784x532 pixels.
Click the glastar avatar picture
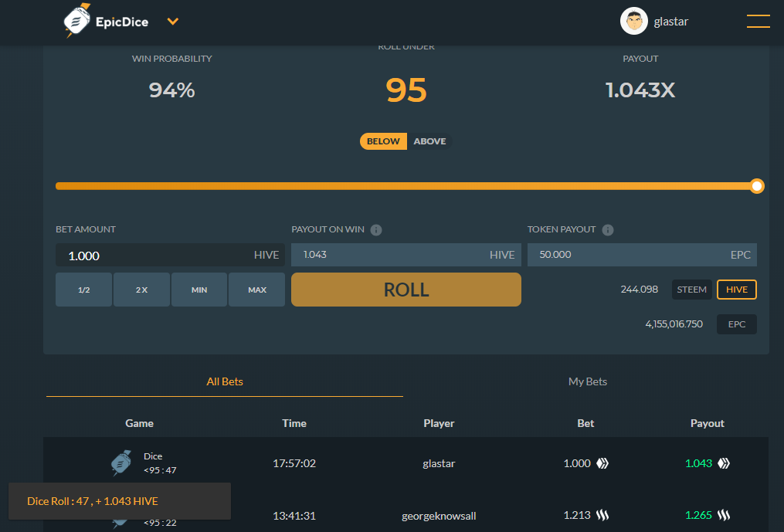[633, 22]
